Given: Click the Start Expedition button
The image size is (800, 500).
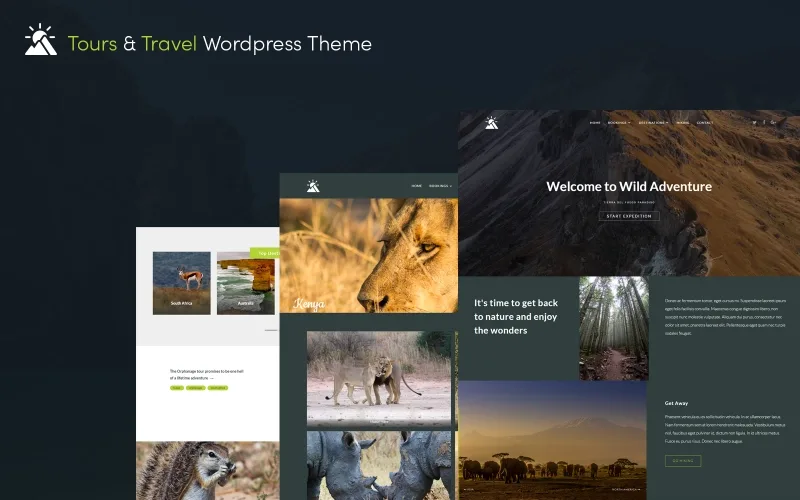Looking at the screenshot, I should coord(629,216).
